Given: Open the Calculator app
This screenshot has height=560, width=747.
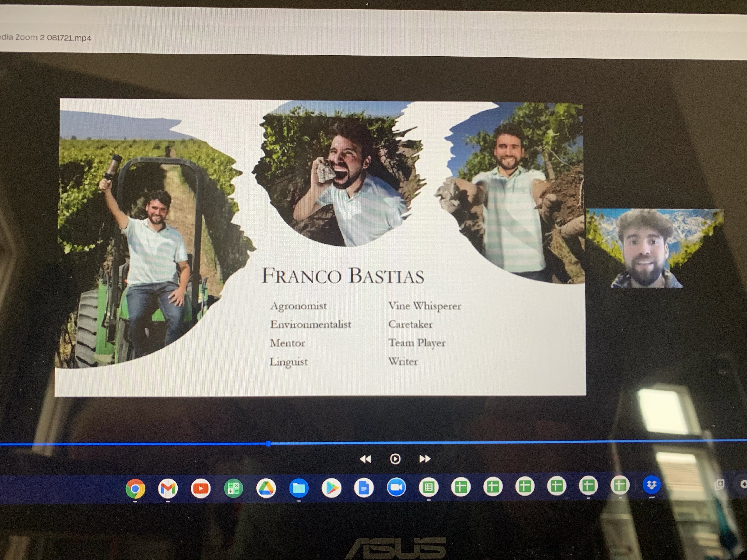Looking at the screenshot, I should click(x=233, y=489).
